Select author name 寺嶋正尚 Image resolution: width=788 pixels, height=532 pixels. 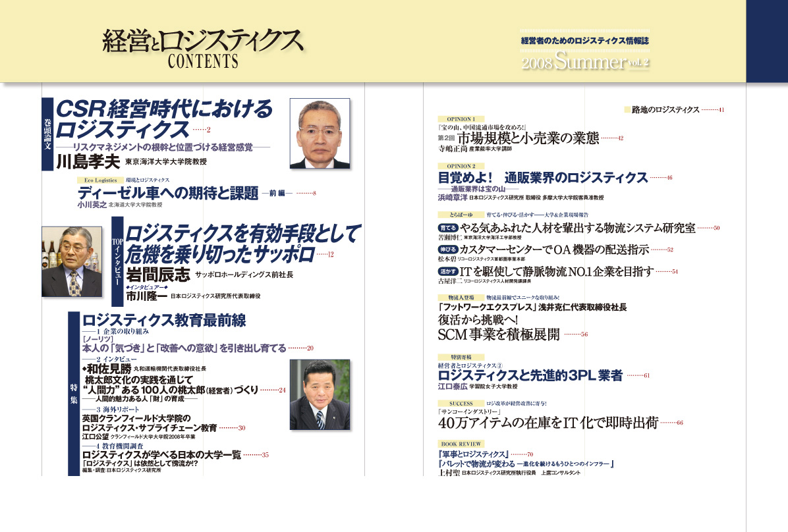[452, 149]
